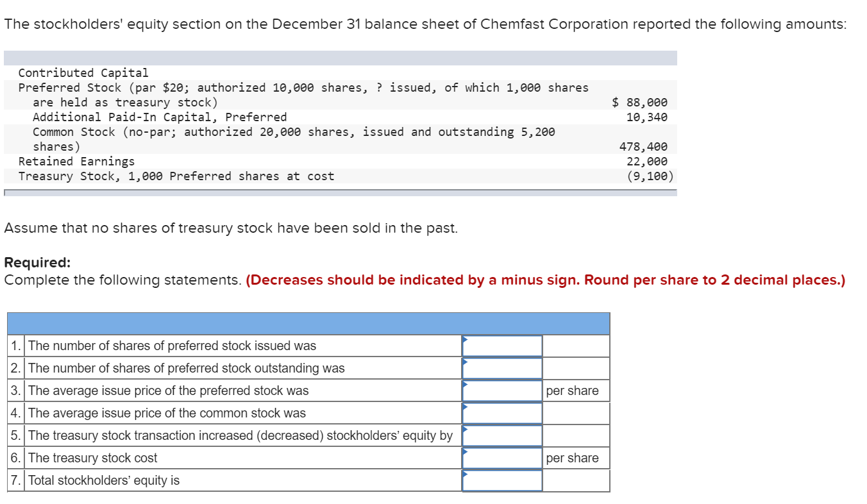Click statement 'Total stockholders' equity is'
Viewport: 867px width, 504px height.
point(104,480)
